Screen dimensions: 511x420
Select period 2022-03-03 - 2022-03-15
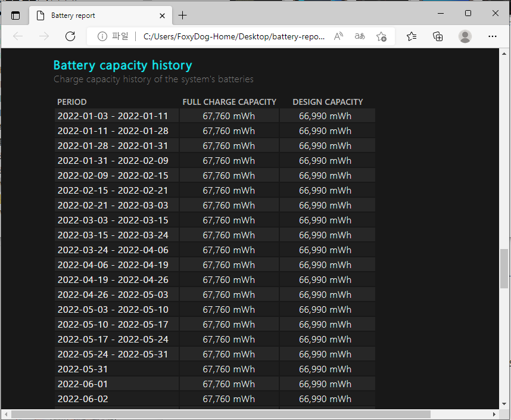[113, 220]
